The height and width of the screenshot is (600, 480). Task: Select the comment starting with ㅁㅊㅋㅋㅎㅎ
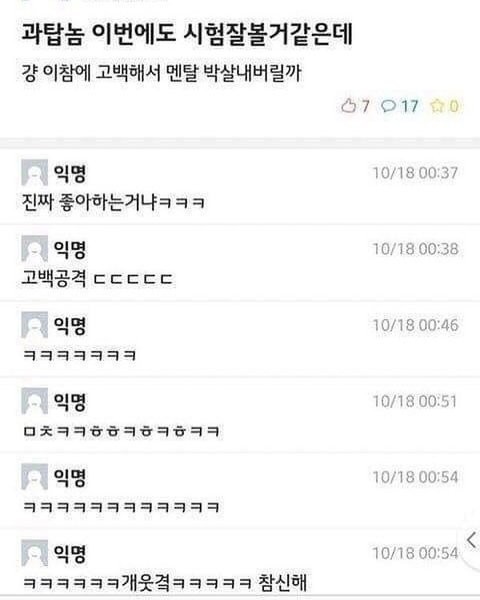pyautogui.click(x=121, y=431)
